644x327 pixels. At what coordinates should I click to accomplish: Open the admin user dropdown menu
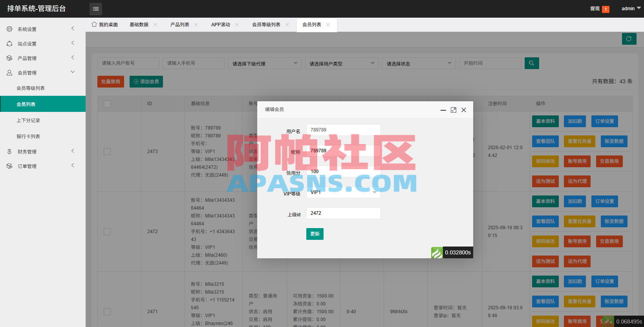(x=631, y=9)
